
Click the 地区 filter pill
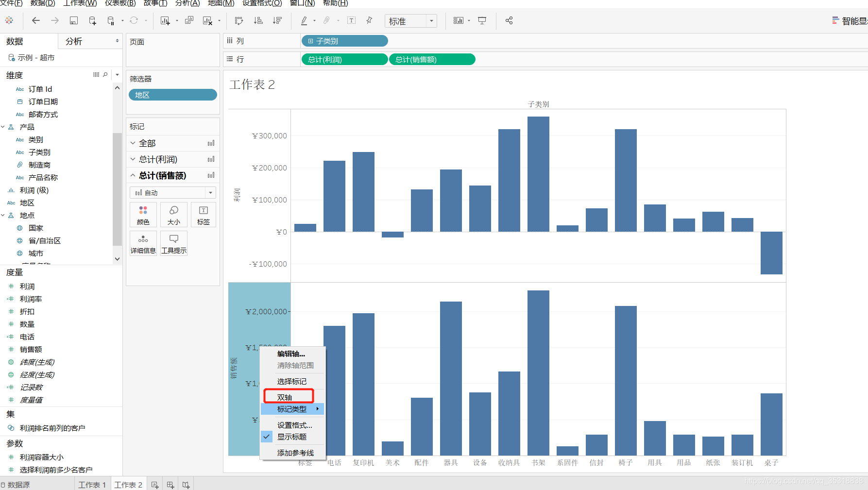pyautogui.click(x=173, y=95)
